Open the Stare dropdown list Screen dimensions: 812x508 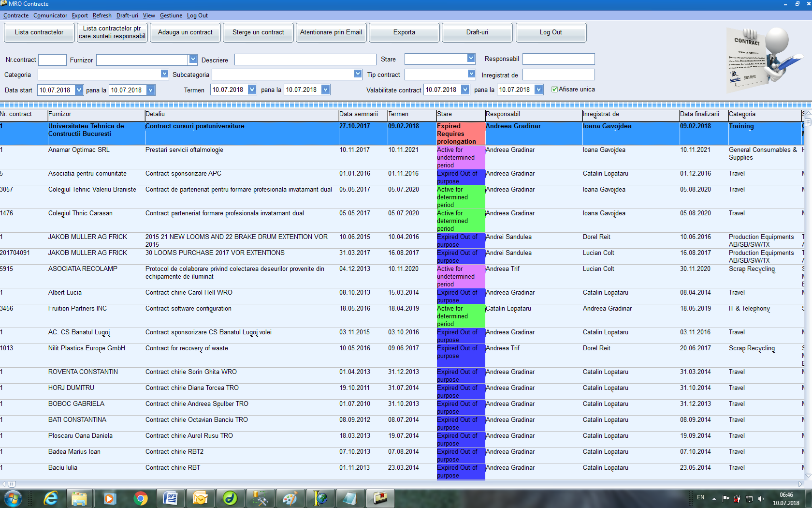click(x=471, y=59)
